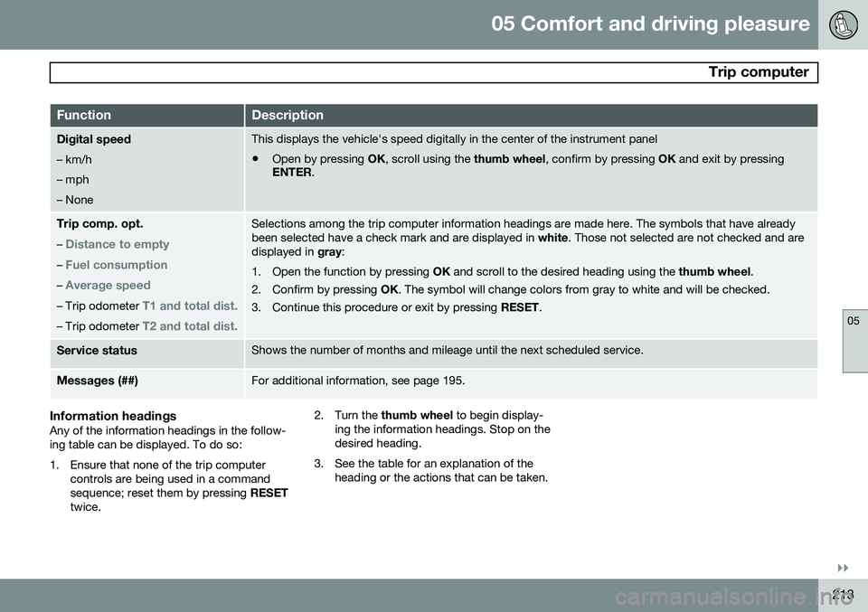Select the 05 chapter side tab
The image size is (868, 612).
tap(854, 341)
